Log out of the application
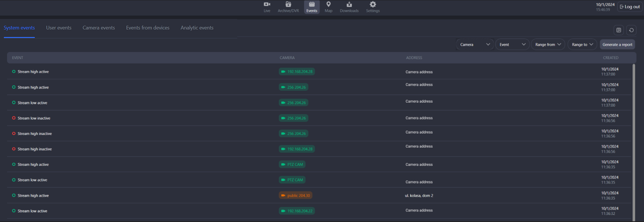The width and height of the screenshot is (644, 222). tap(630, 7)
